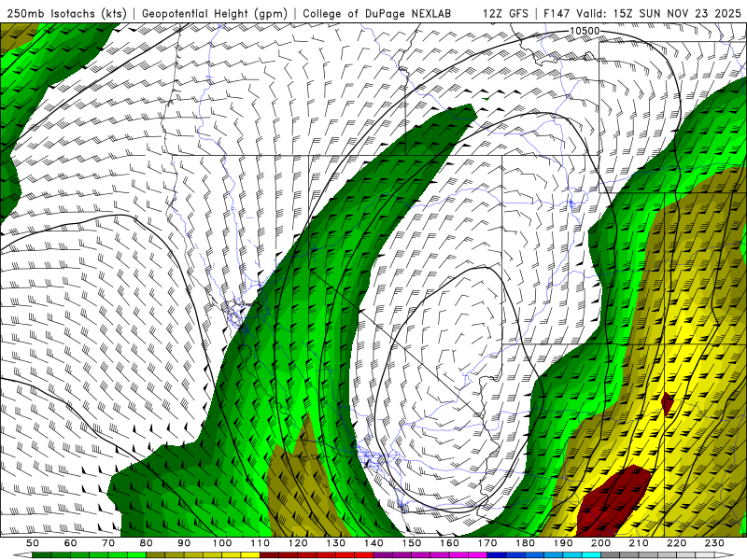
Task: Click the 10500 height contour label
Action: (585, 31)
